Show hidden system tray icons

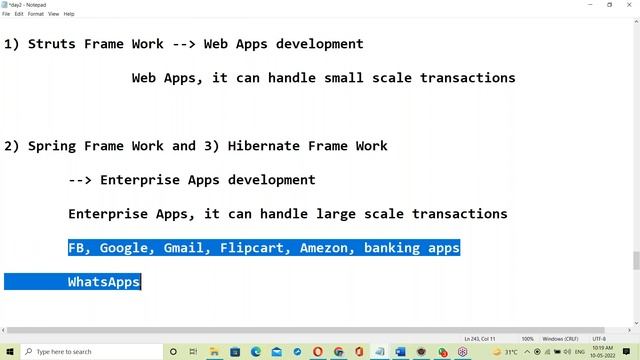coord(527,351)
